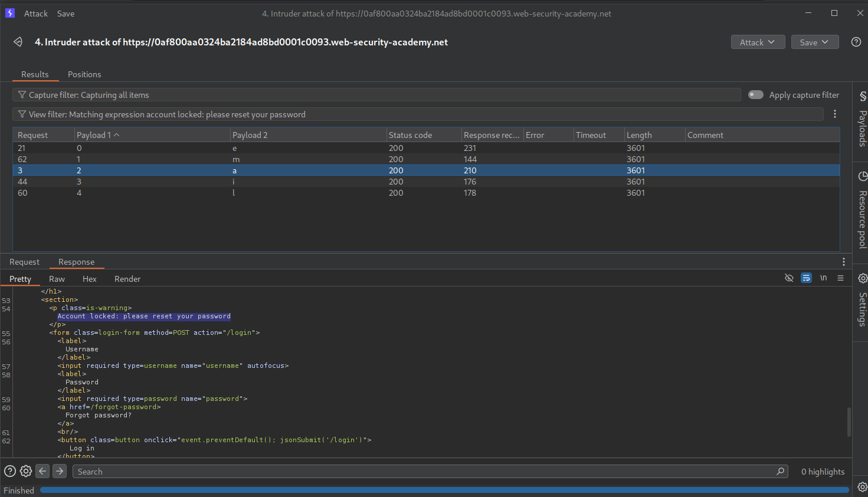Open Payloads side panel
Image resolution: width=868 pixels, height=497 pixels.
(862, 120)
